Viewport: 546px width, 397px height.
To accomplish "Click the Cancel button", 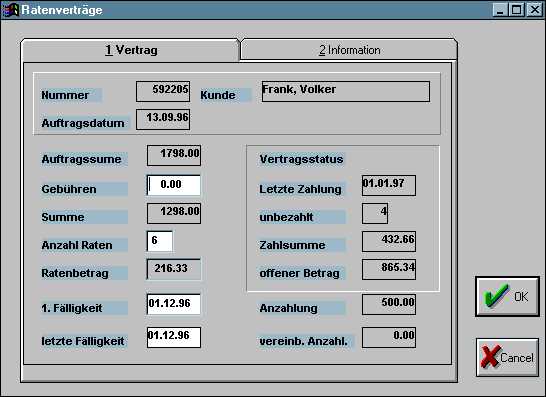I will [507, 357].
